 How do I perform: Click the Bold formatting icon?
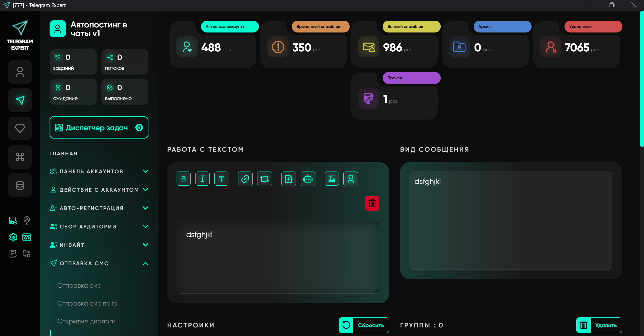click(x=183, y=179)
